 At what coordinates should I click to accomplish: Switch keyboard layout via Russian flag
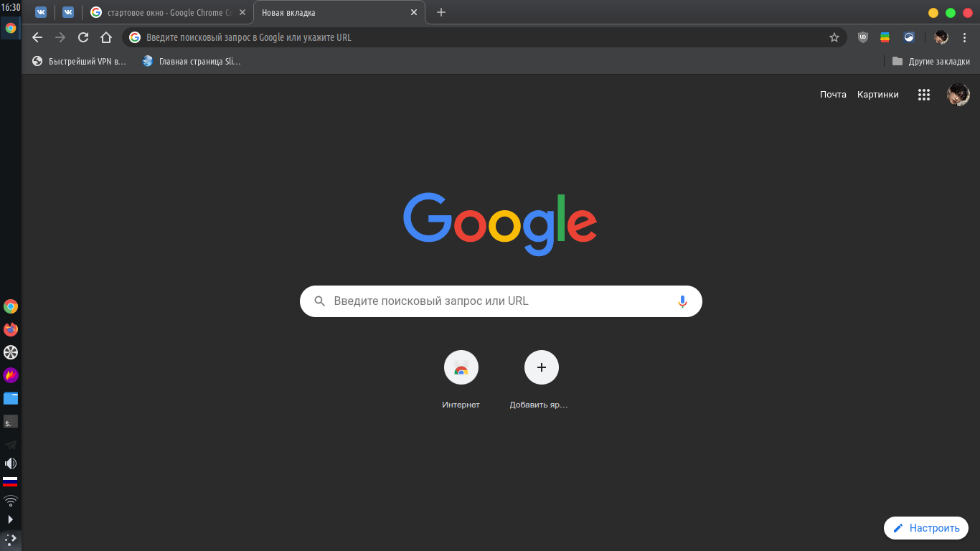[10, 481]
